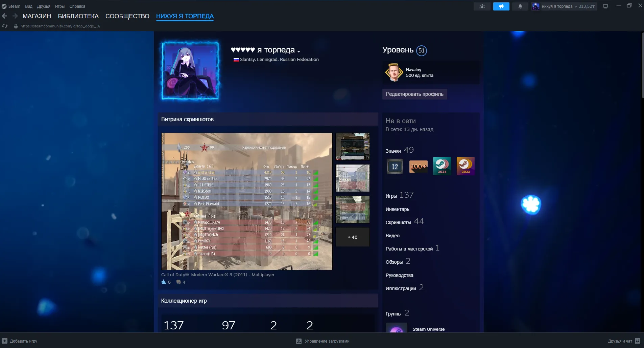This screenshot has width=644, height=348.
Task: Open the large scoreboard screenshot
Action: pos(247,201)
